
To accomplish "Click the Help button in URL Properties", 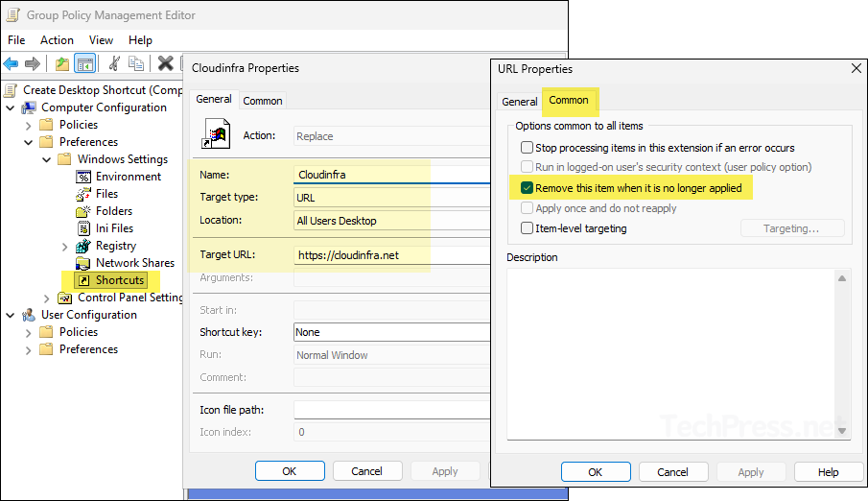I will (828, 472).
